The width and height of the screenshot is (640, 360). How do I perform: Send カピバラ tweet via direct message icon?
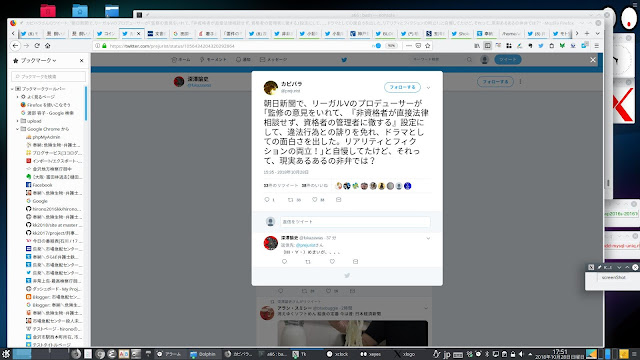[x=338, y=200]
